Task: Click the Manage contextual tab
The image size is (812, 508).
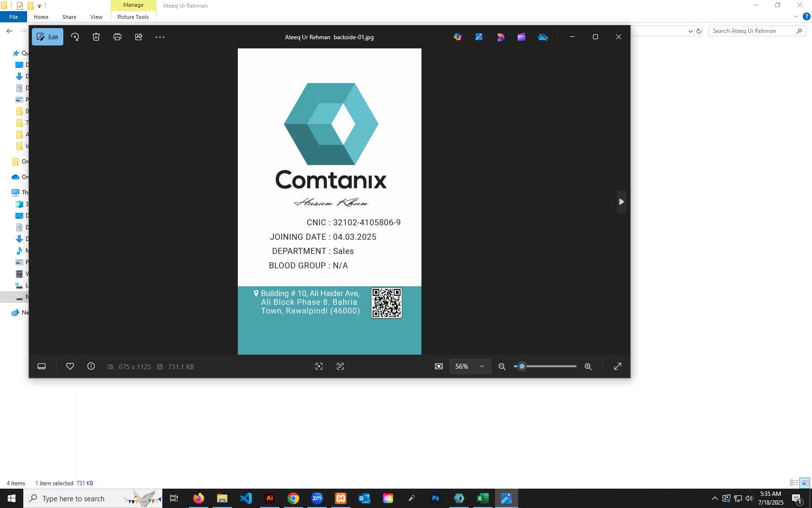Action: [133, 5]
